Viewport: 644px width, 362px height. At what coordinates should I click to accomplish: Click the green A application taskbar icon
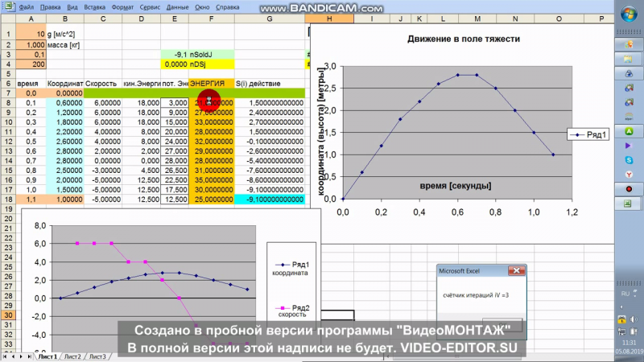tap(629, 131)
